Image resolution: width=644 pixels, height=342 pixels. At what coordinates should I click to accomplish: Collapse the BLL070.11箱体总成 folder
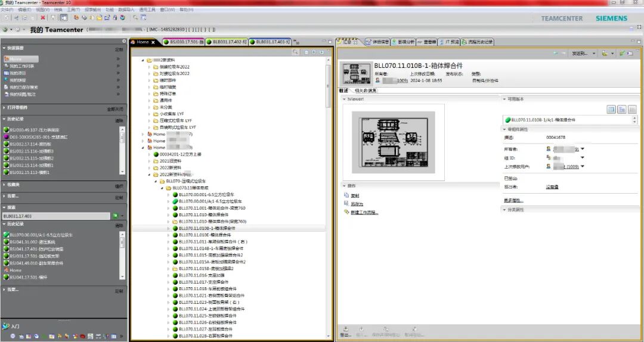[x=162, y=188]
